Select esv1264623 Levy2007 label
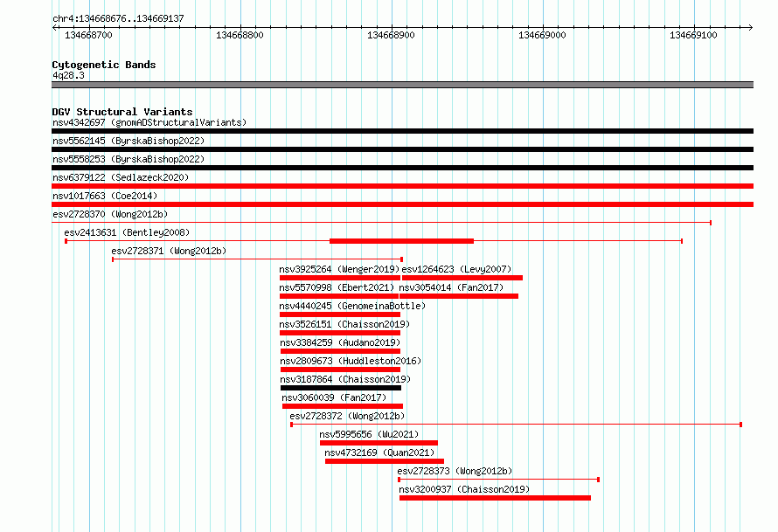Image resolution: width=778 pixels, height=532 pixels. click(456, 269)
